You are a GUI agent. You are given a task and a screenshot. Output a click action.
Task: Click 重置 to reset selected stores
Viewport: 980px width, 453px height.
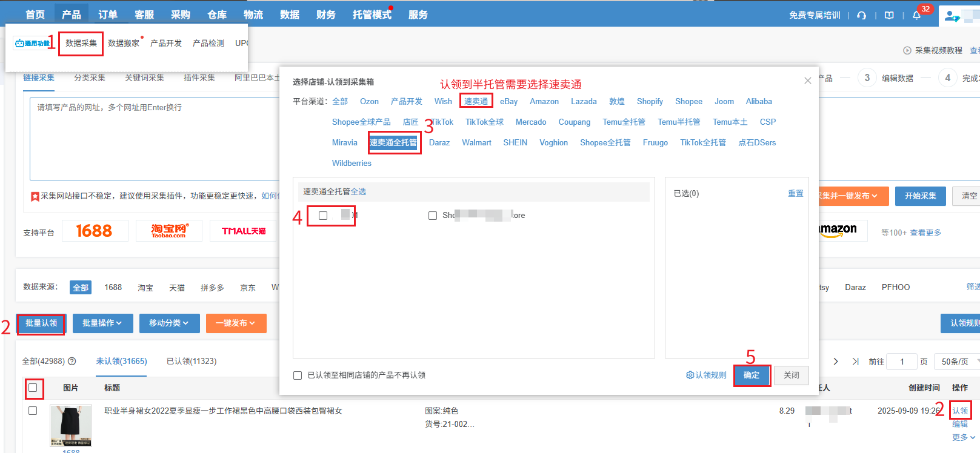(796, 194)
